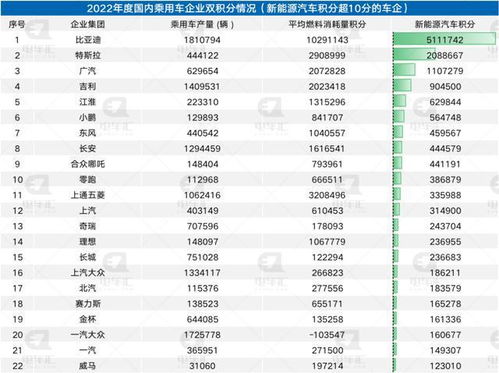Click negative fuel credit value -103547
This screenshot has width=499, height=373.
click(x=327, y=335)
